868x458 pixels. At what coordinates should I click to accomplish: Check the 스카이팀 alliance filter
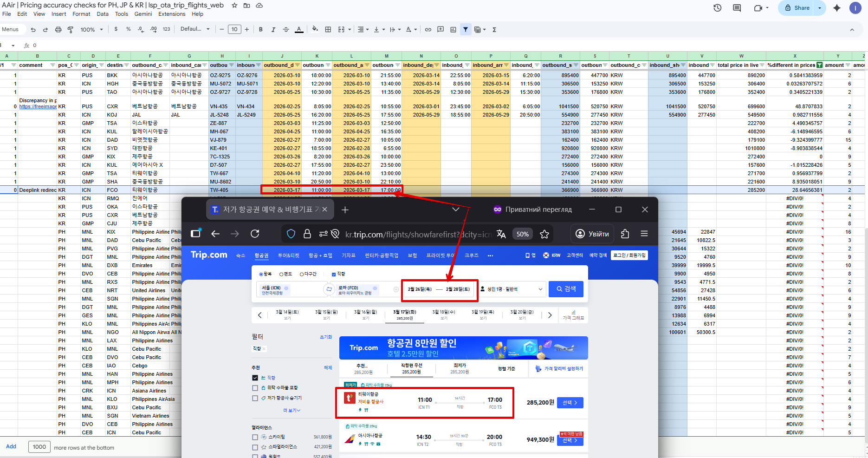pos(255,437)
